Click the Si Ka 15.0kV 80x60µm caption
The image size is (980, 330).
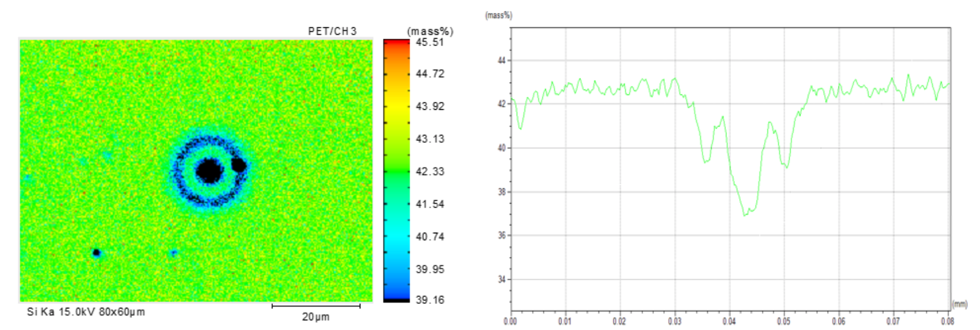click(86, 312)
